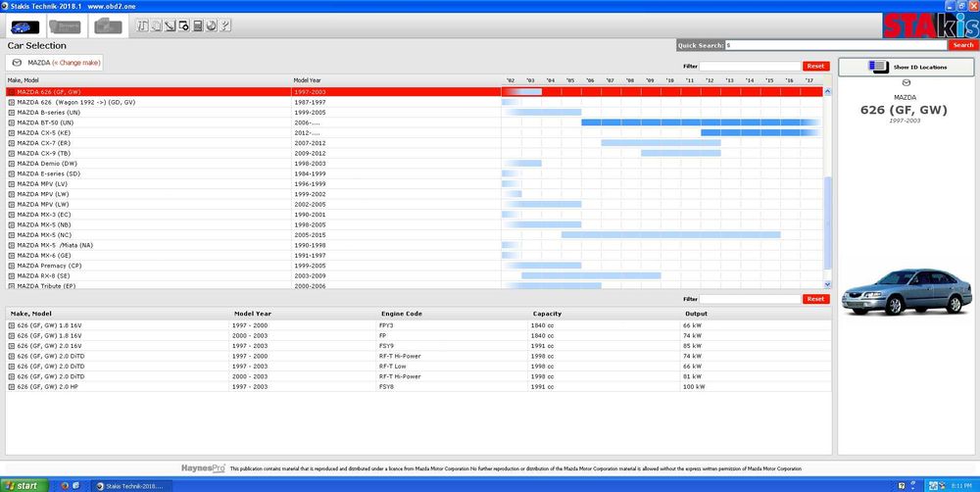
Task: Click the system tray clock
Action: click(960, 486)
